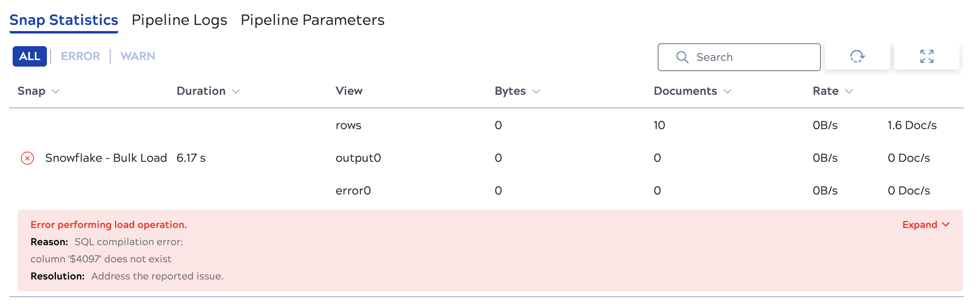Click the chevron next to the Snap column
Image resolution: width=980 pixels, height=304 pixels.
coord(56,92)
